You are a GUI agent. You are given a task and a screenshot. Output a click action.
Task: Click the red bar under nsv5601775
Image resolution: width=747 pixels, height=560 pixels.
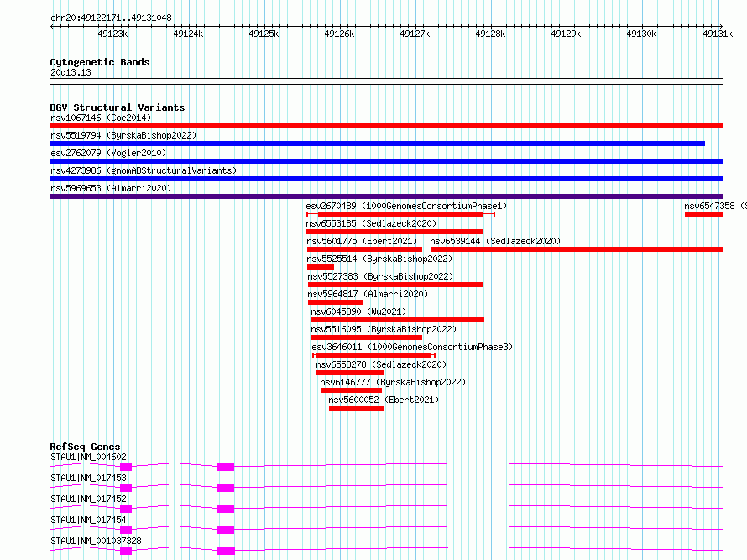364,249
